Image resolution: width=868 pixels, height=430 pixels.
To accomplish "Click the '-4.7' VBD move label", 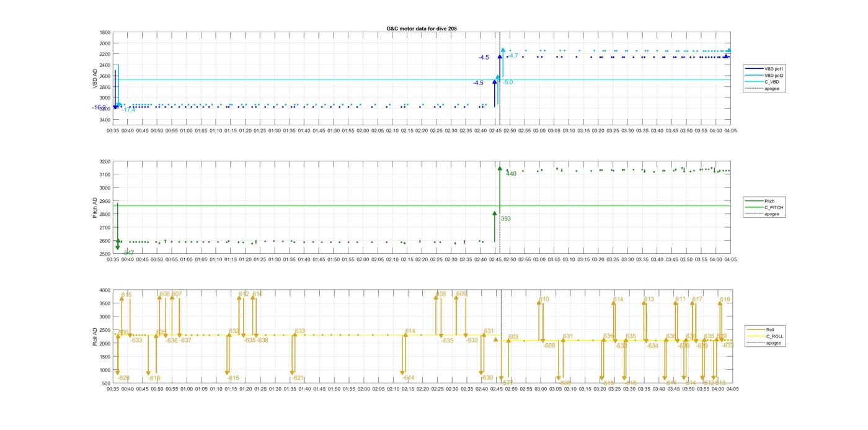I will coord(512,56).
